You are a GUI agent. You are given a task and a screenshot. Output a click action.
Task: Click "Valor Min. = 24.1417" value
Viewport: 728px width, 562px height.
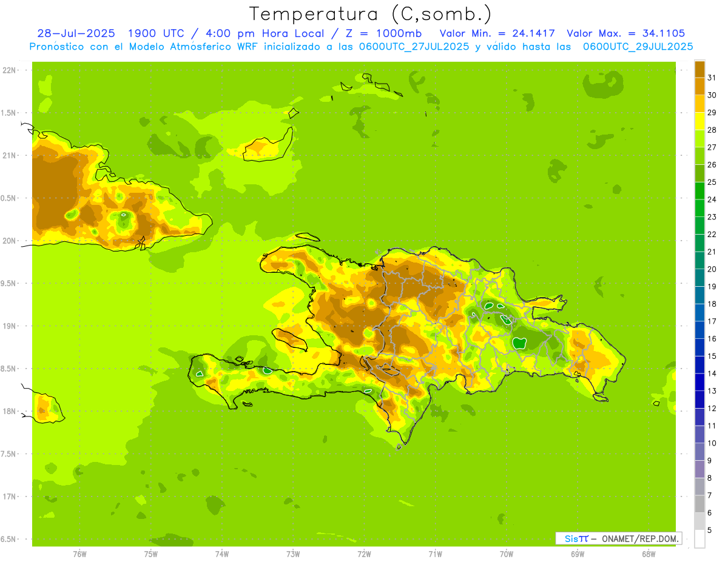[x=497, y=33]
